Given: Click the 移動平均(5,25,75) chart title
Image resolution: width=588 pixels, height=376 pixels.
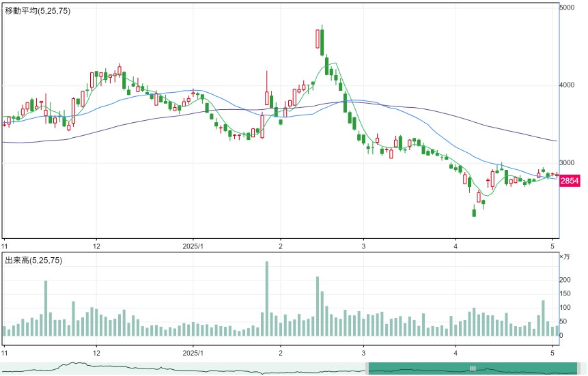Looking at the screenshot, I should pos(38,11).
